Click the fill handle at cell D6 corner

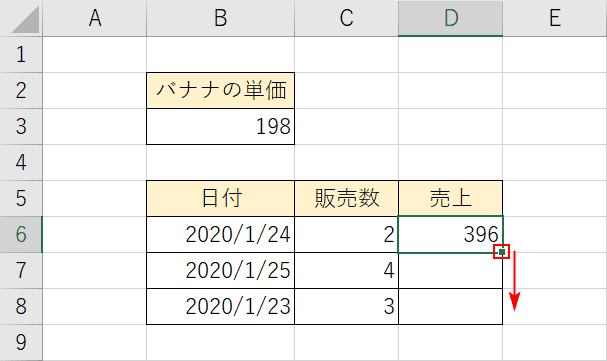pyautogui.click(x=502, y=252)
